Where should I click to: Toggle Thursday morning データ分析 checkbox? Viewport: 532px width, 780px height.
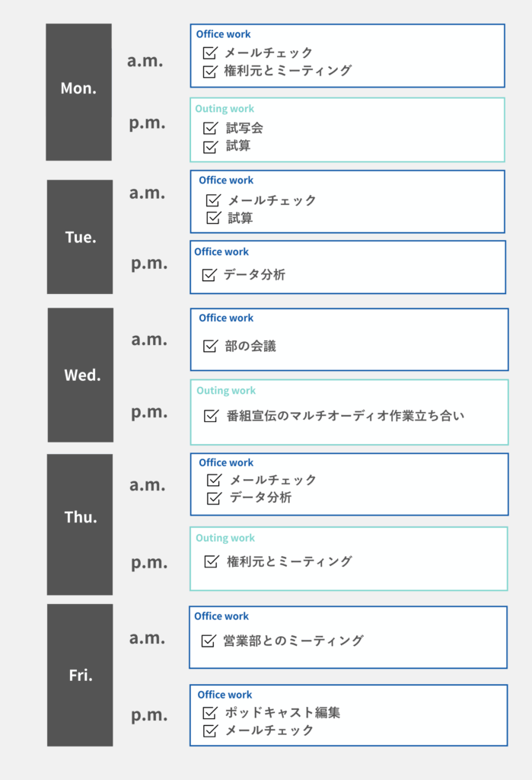214,498
